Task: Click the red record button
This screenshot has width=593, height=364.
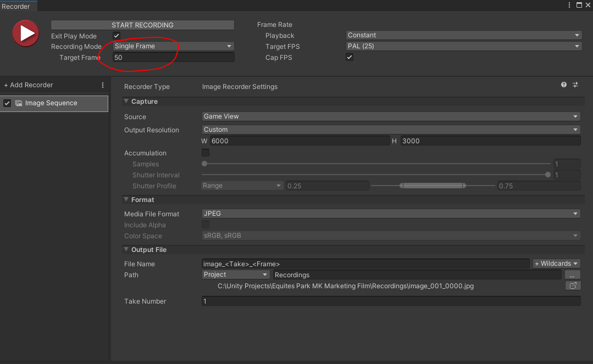Action: (x=25, y=33)
